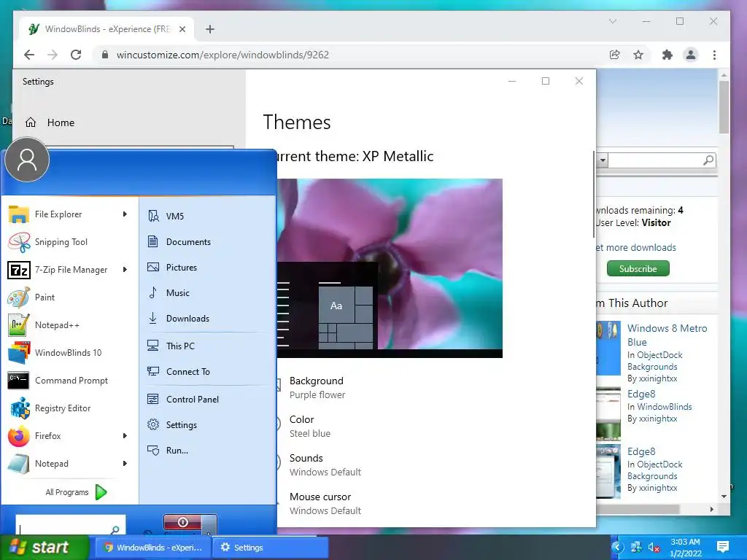747x560 pixels.
Task: Launch WindowBlinds 10 icon
Action: [x=19, y=353]
